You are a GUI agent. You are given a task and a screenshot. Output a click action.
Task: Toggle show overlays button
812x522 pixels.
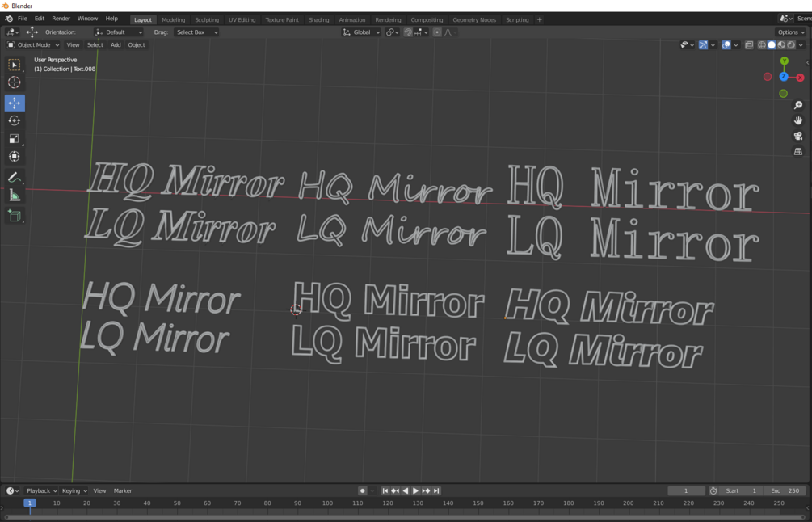coord(726,45)
